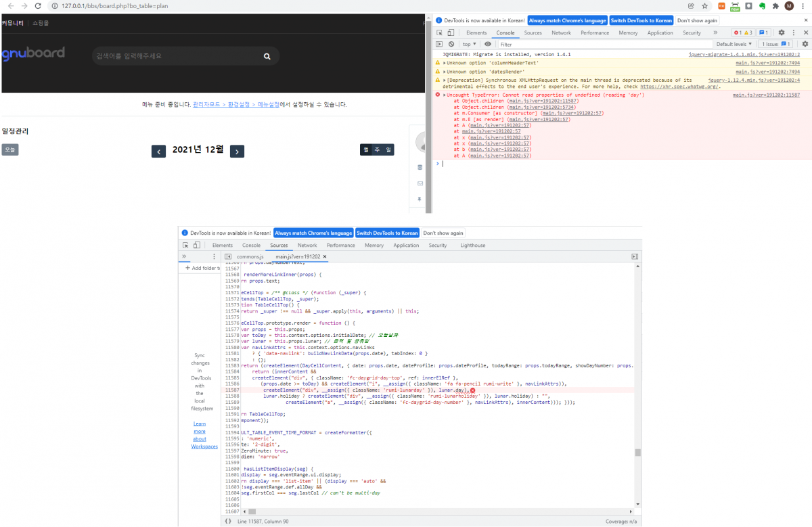
Task: Open the Extensions puzzle icon
Action: [775, 5]
